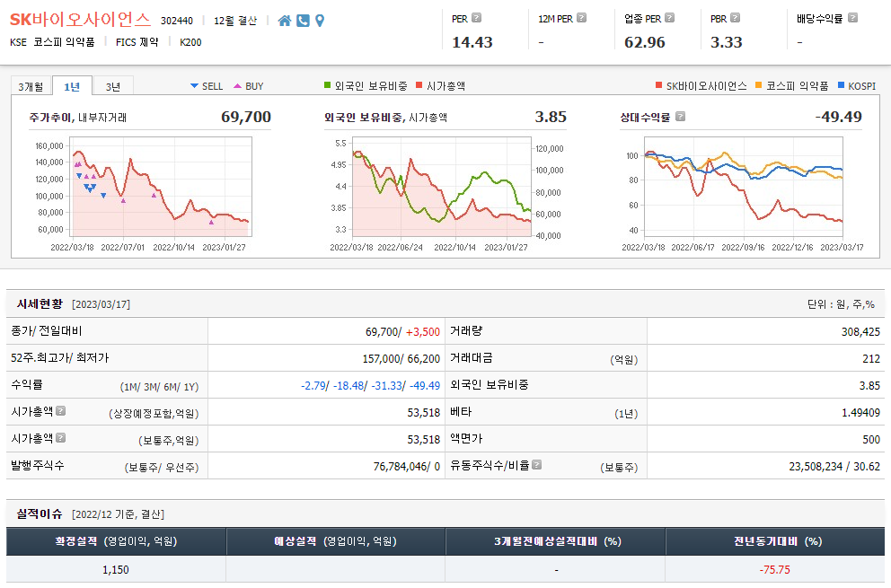Select the 1년 chart period tab
891x588 pixels.
[72, 86]
